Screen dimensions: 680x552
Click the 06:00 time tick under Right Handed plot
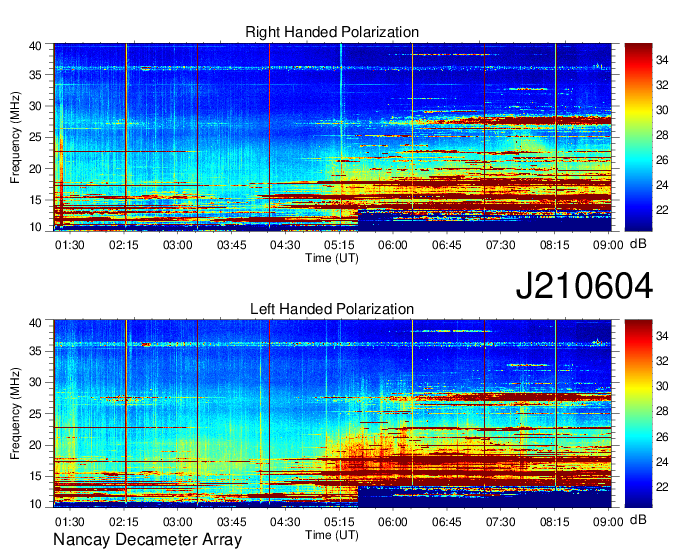tap(393, 245)
